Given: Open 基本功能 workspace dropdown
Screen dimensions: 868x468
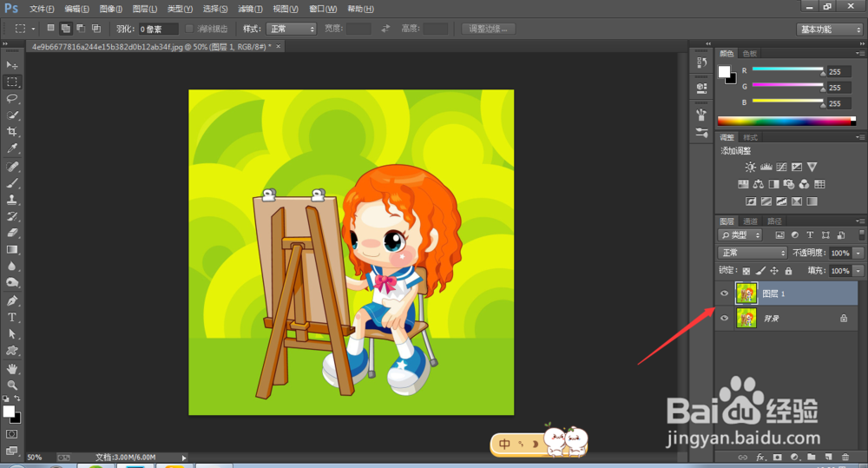Looking at the screenshot, I should [830, 30].
